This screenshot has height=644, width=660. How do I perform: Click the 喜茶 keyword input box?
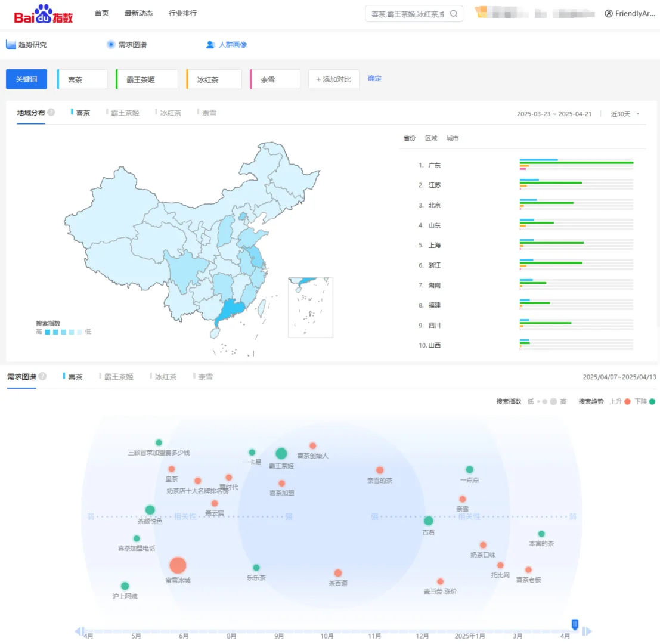pyautogui.click(x=82, y=79)
